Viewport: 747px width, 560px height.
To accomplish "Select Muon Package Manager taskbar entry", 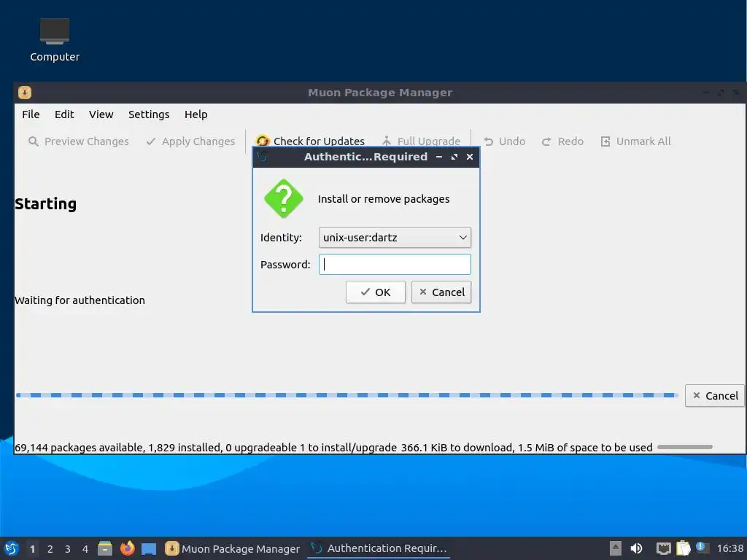I will [233, 548].
